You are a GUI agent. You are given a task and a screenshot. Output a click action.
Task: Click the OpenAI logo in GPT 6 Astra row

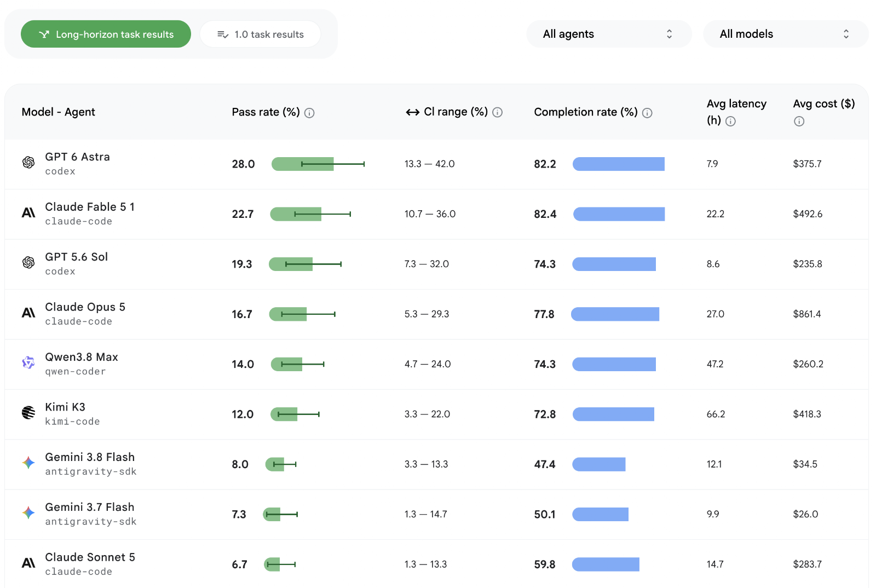tap(28, 162)
